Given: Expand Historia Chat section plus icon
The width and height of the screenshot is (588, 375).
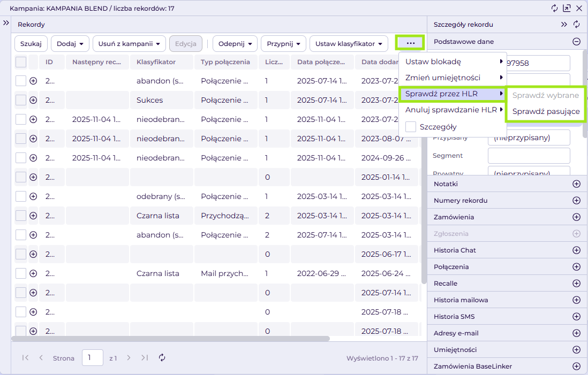Looking at the screenshot, I should 577,250.
